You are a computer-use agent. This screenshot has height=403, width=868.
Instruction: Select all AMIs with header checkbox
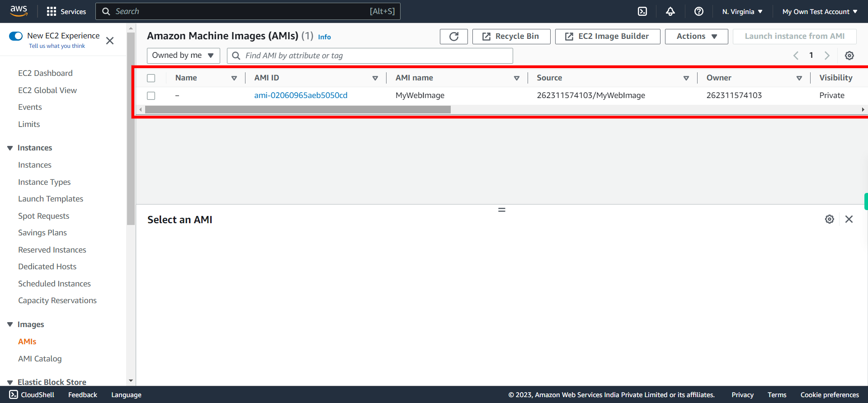pos(151,78)
